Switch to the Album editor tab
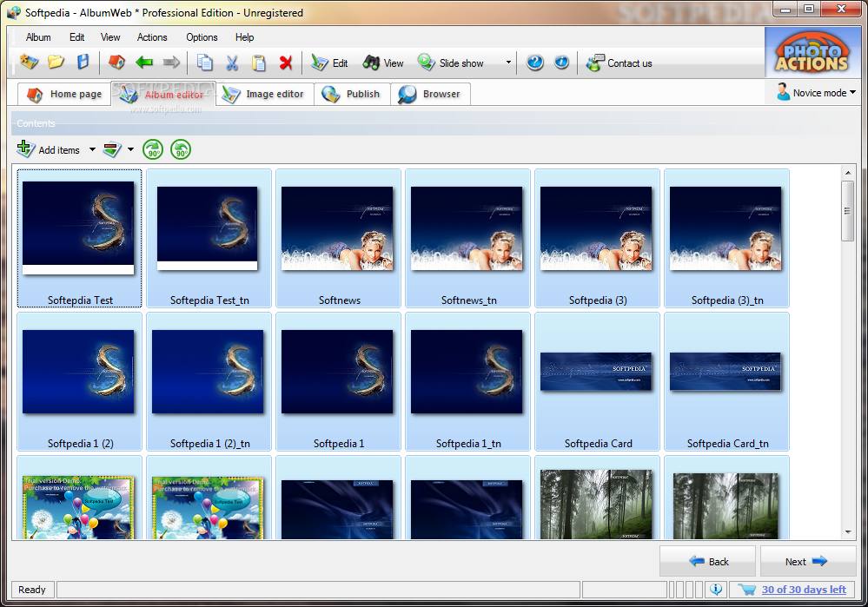 [163, 94]
